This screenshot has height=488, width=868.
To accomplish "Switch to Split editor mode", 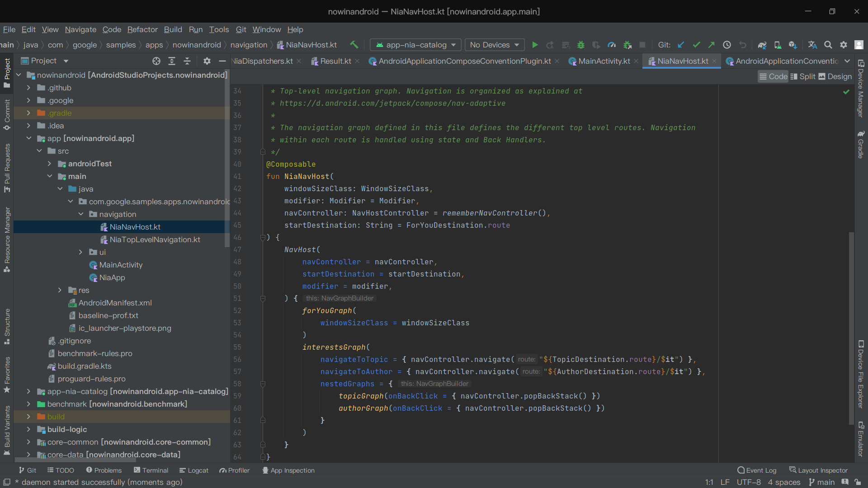I will [x=803, y=76].
